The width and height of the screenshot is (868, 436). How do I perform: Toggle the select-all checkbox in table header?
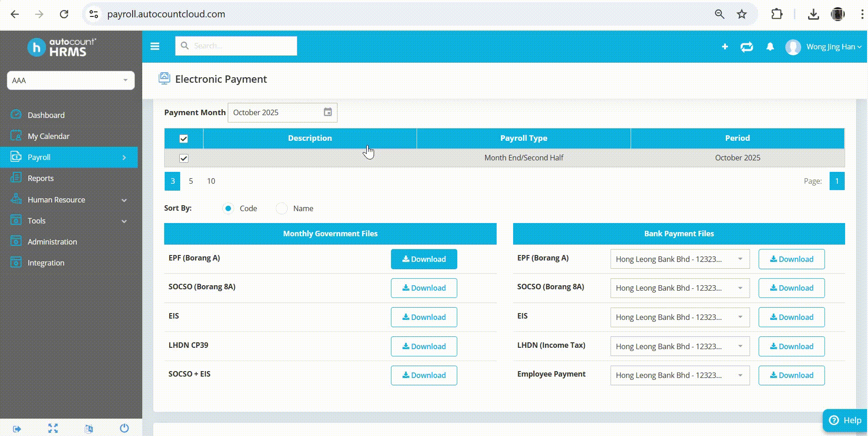pos(183,138)
